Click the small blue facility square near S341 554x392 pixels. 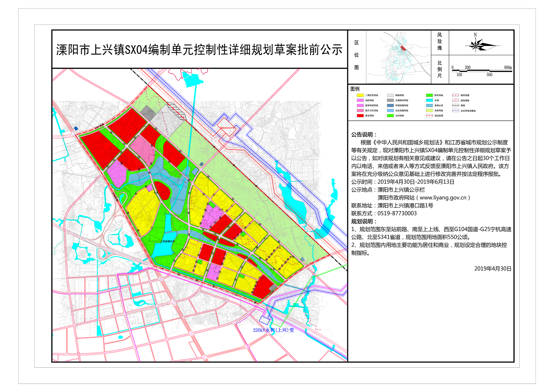pyautogui.click(x=76, y=128)
